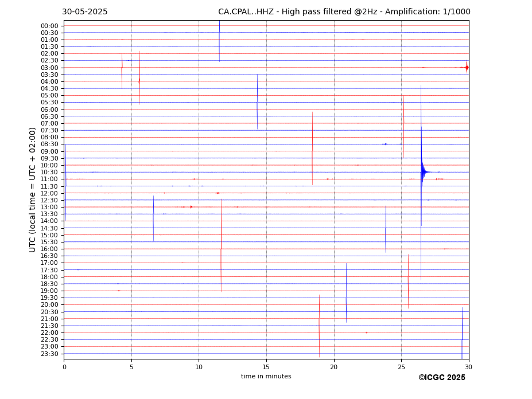Click the 00:30 trace time label
The width and height of the screenshot is (532, 399).
click(x=49, y=33)
